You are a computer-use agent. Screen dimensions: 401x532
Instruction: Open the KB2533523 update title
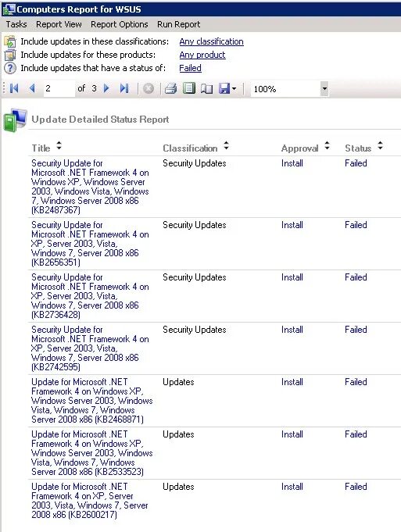(x=92, y=452)
